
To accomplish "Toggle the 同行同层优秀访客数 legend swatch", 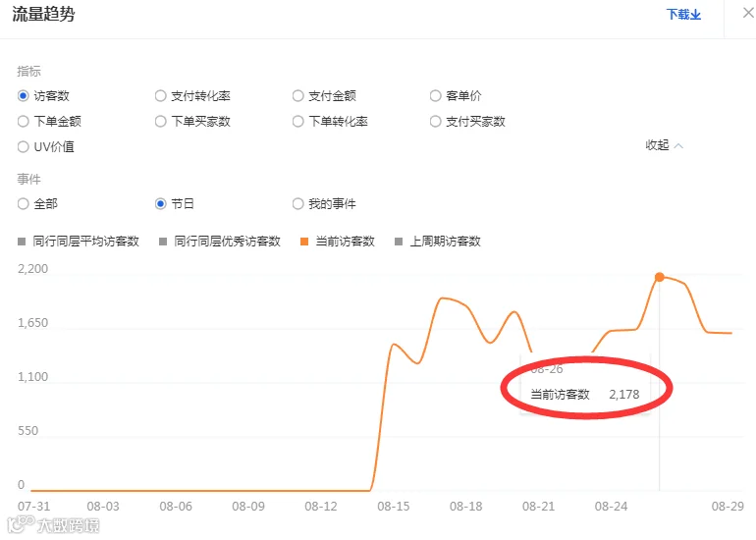I will tap(163, 242).
